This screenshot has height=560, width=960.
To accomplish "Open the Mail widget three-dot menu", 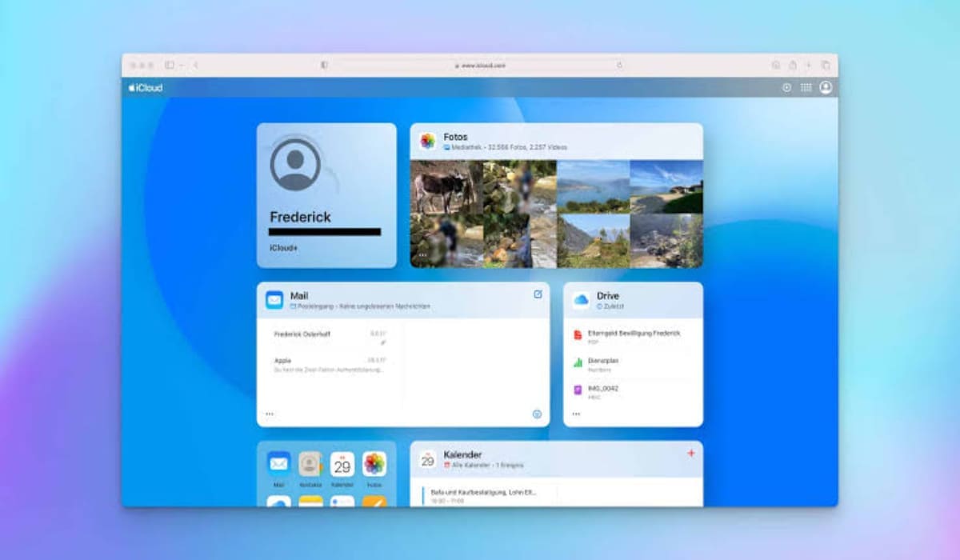I will click(270, 414).
